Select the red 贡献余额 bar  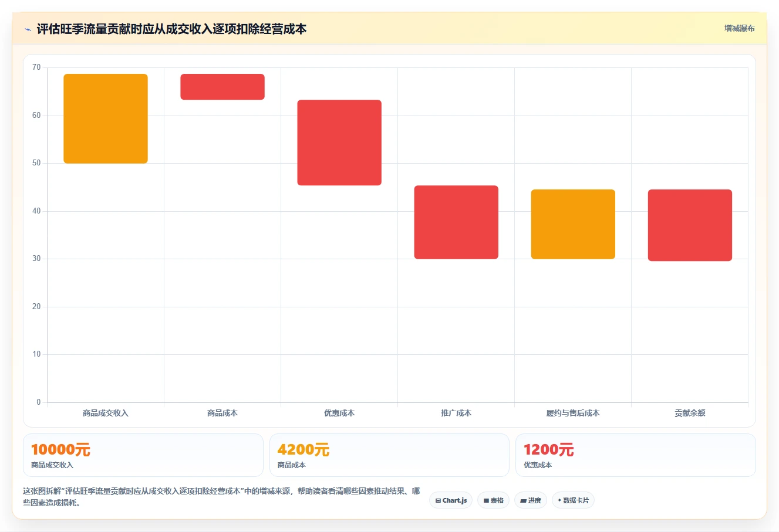click(690, 225)
